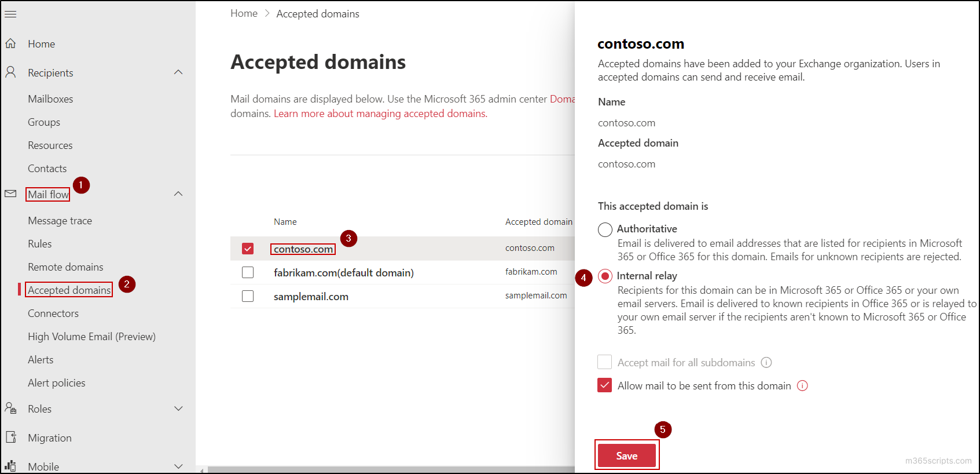Open Rules under Mail flow

(x=40, y=244)
